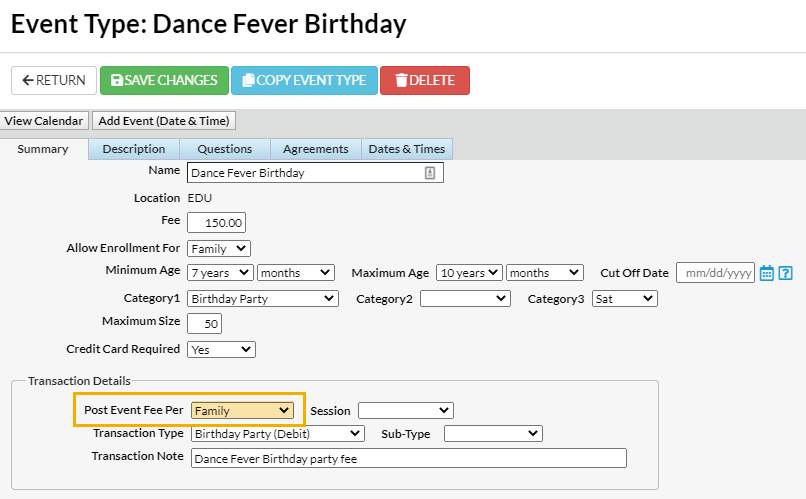Screen dimensions: 806x499
Task: Open the Post Event Fee Per dropdown
Action: tap(242, 411)
